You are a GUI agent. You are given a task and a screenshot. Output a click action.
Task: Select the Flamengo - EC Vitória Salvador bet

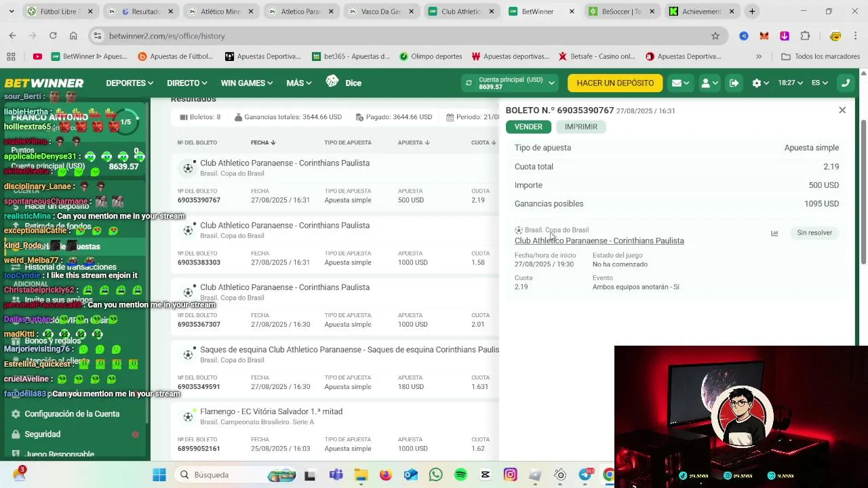coord(334,430)
